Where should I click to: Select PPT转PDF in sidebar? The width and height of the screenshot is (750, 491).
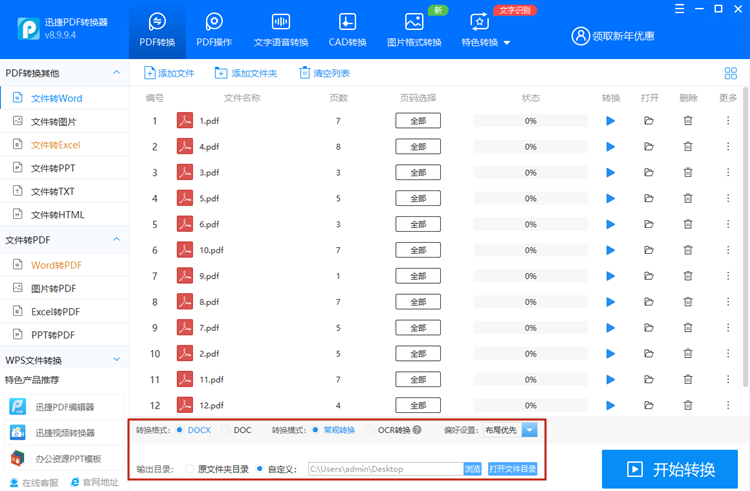coord(65,335)
